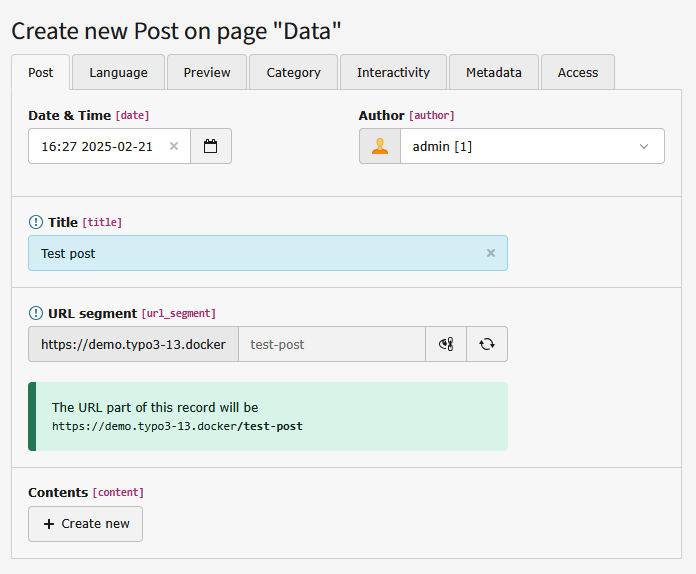Select the Category tab

point(293,72)
